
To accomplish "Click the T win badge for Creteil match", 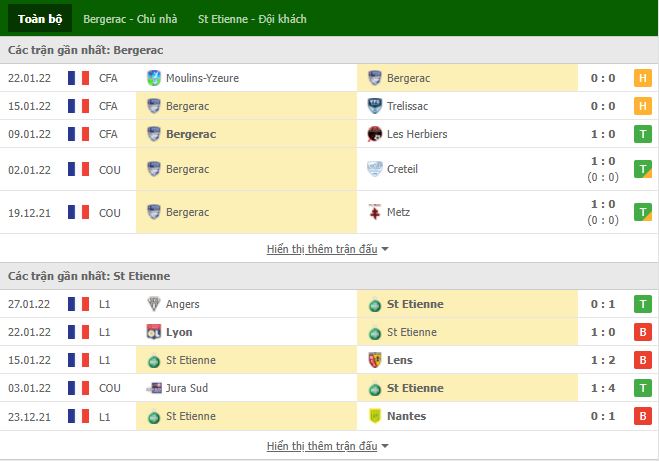I will (643, 169).
